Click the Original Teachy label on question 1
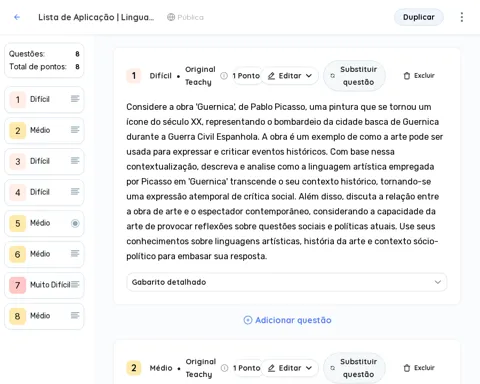The height and width of the screenshot is (384, 480). [200, 76]
